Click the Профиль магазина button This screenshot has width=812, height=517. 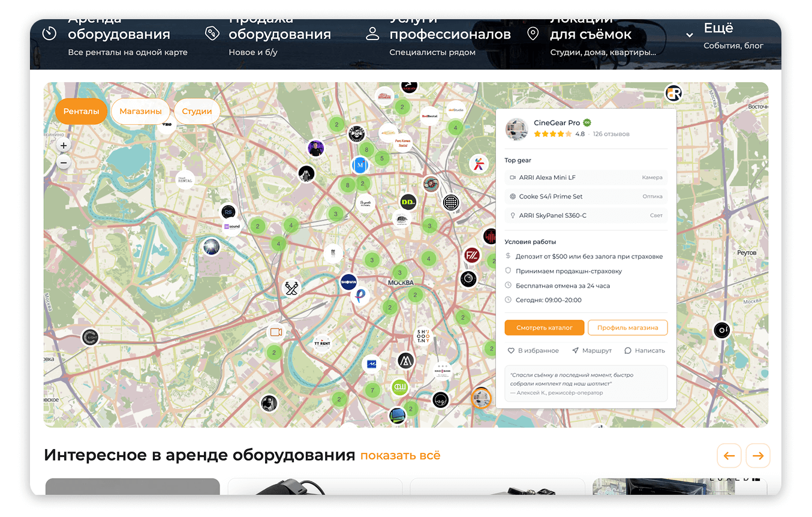point(627,327)
